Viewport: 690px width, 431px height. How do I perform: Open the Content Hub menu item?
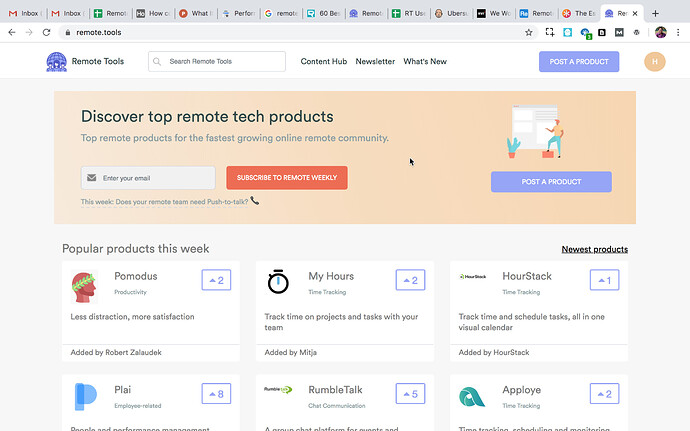coord(324,62)
